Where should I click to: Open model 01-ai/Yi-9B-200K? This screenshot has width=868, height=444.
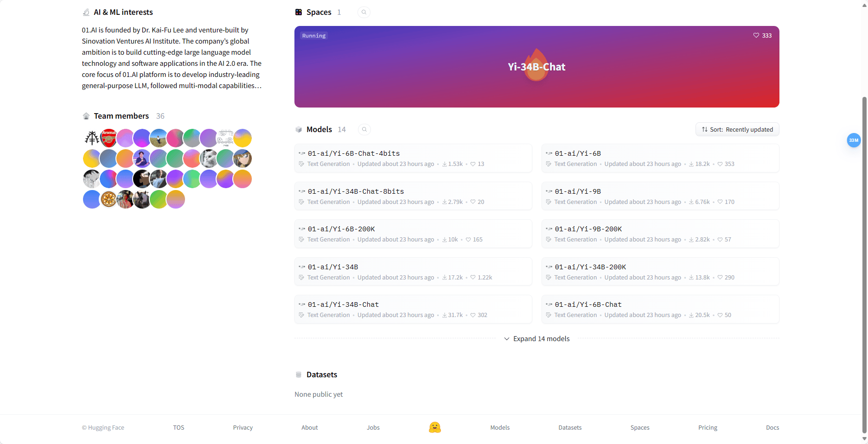[x=660, y=234]
